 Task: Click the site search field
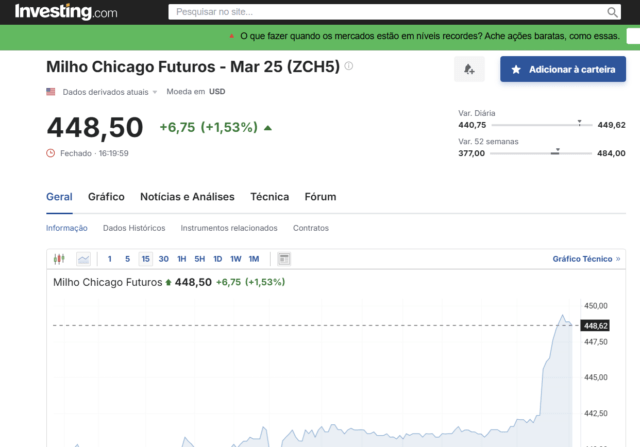coord(394,12)
